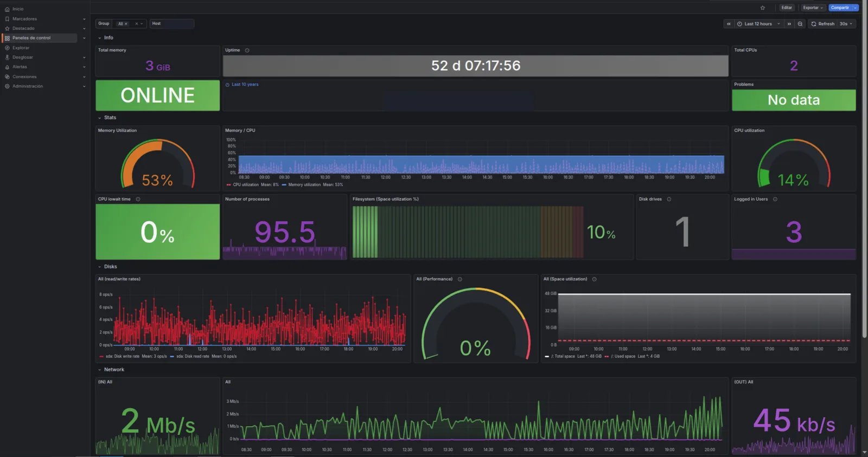Click the info icon on Logged in Users
The image size is (868, 457).
775,199
